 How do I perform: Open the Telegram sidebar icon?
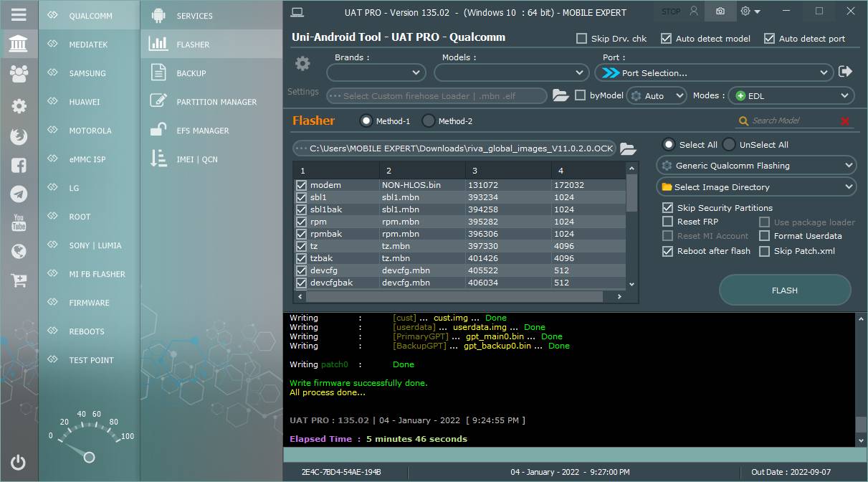(19, 194)
